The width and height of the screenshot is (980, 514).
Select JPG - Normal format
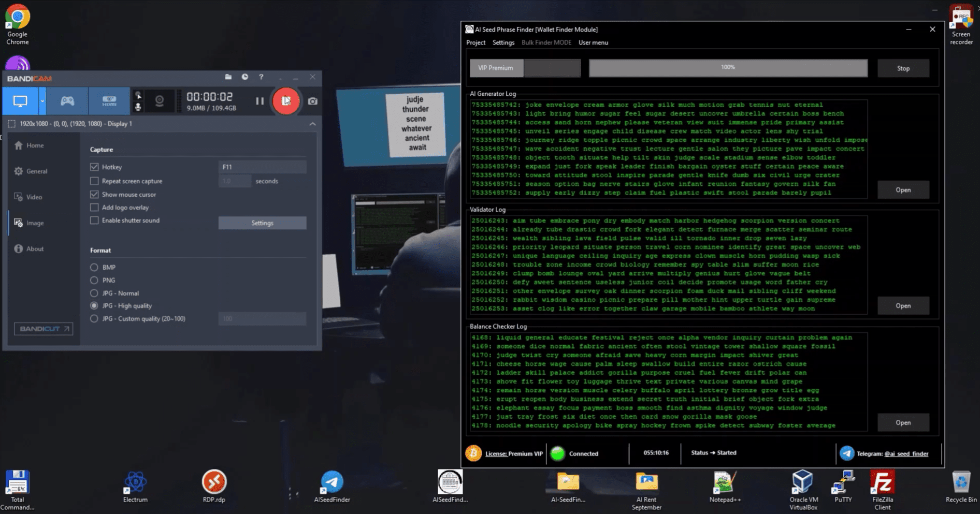[94, 293]
